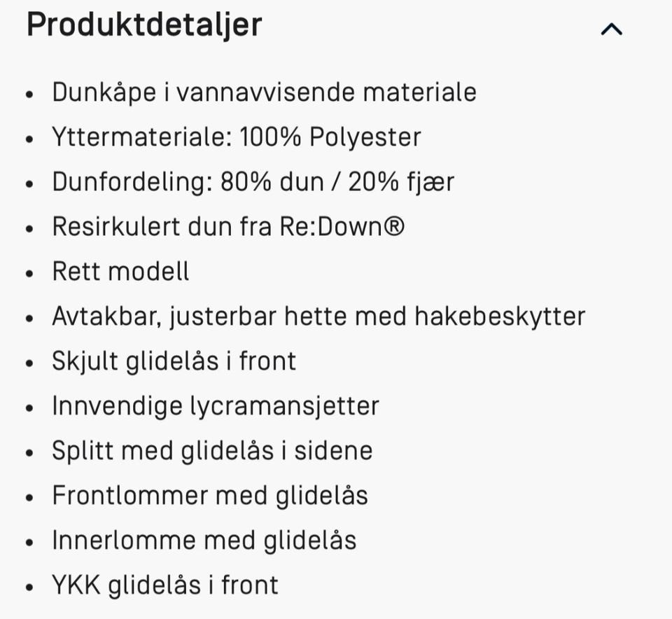Select the Produktdetaljer heading
672x619 pixels.
point(143,25)
